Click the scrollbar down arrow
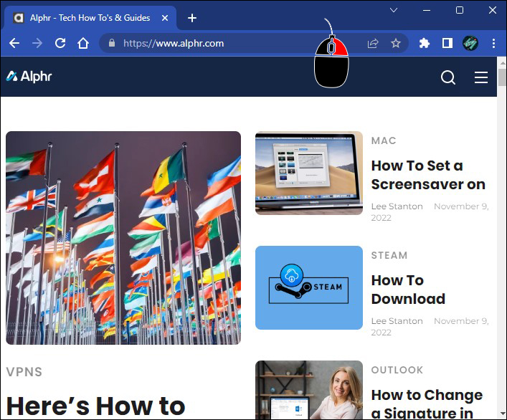Viewport: 507px width, 420px height. tap(502, 414)
